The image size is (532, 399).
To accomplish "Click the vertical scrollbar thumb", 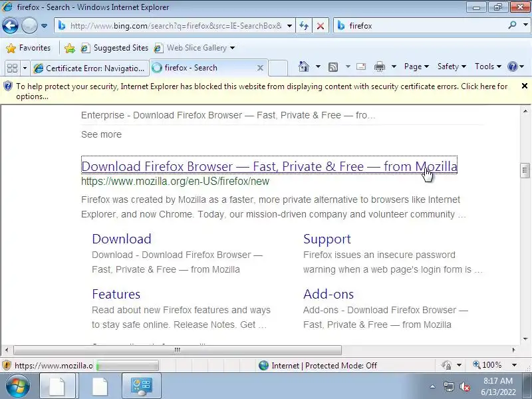I will click(525, 170).
